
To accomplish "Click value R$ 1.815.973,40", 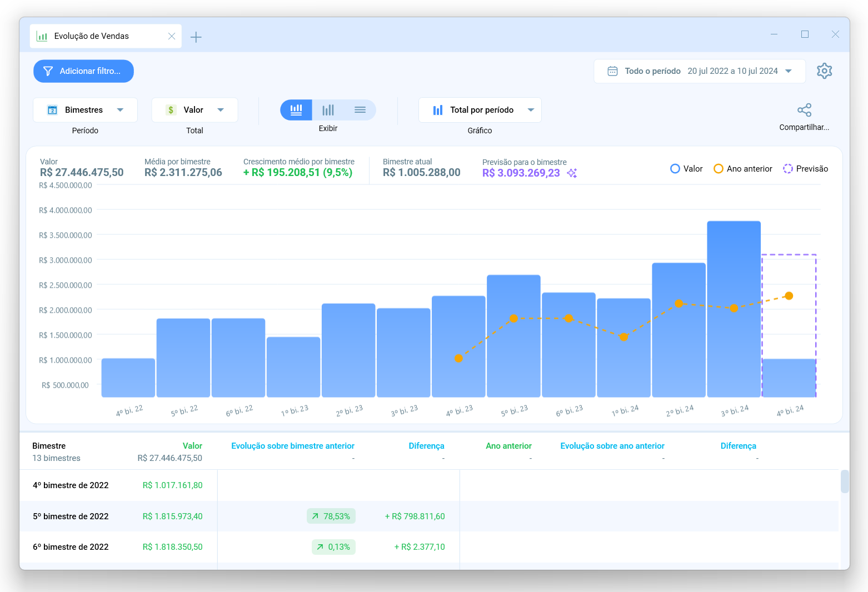I will [x=172, y=516].
